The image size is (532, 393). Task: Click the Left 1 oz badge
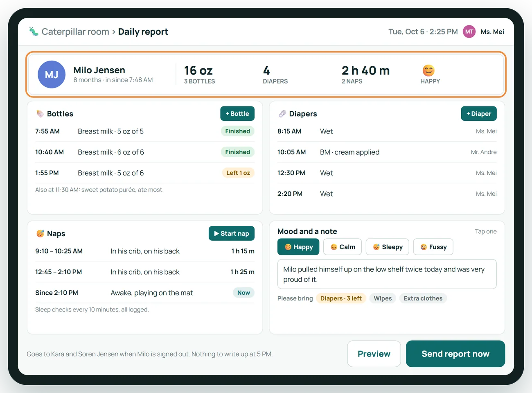(238, 173)
